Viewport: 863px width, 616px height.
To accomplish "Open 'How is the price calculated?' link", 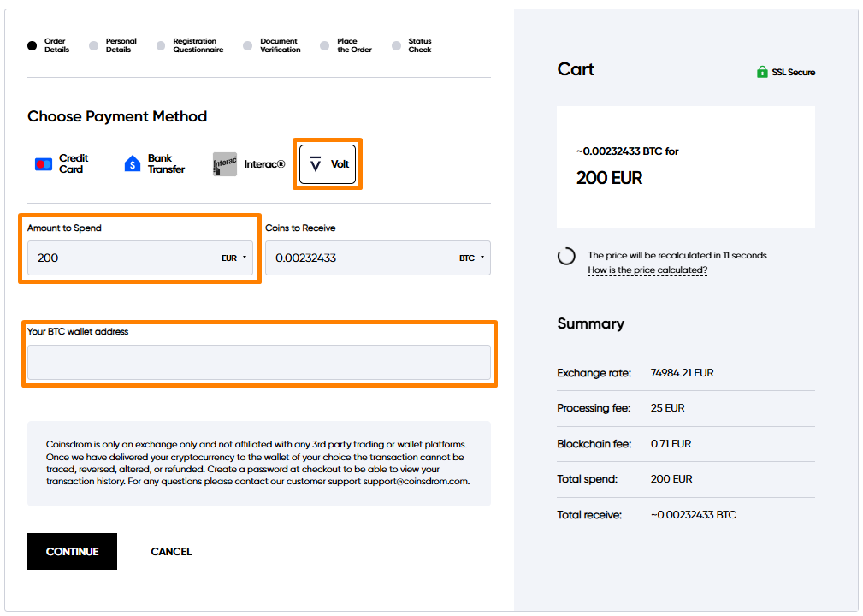I will pos(647,269).
